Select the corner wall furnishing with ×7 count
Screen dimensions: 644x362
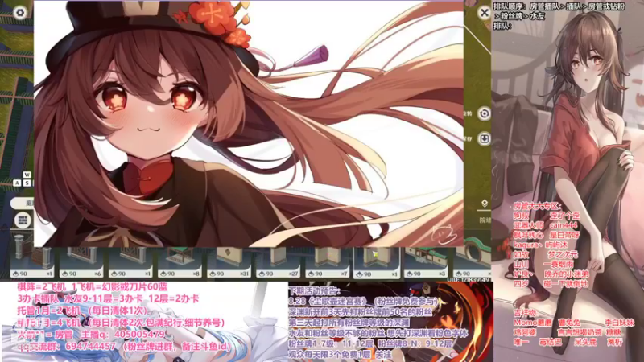[328, 263]
